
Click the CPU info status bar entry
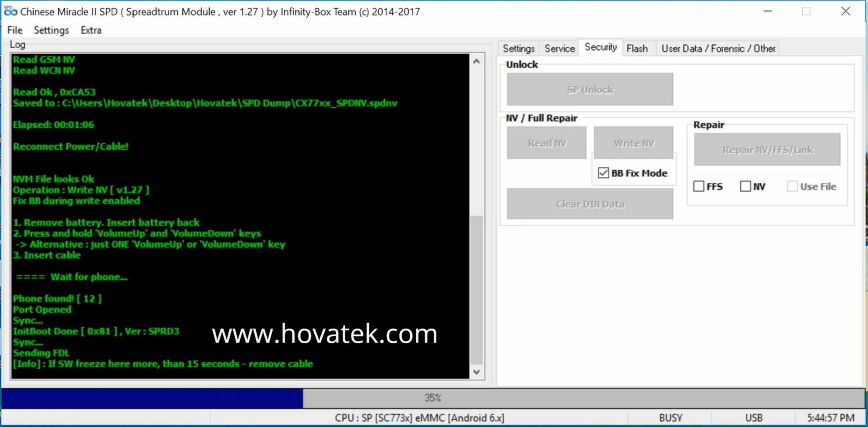pos(419,418)
